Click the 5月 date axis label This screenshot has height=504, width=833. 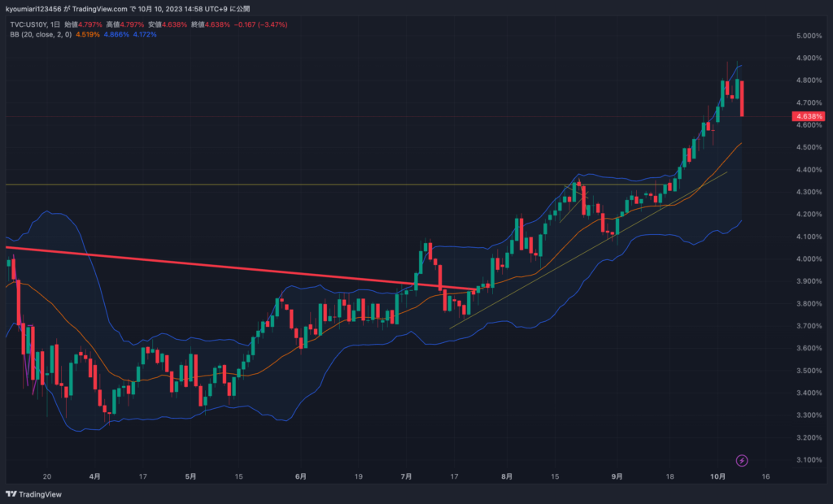click(x=190, y=476)
